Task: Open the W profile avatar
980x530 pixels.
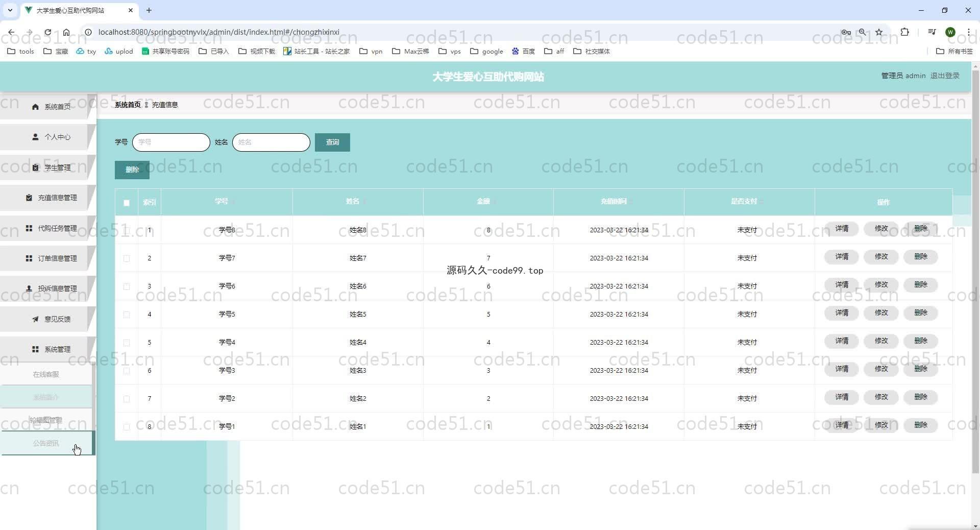Action: (x=950, y=32)
